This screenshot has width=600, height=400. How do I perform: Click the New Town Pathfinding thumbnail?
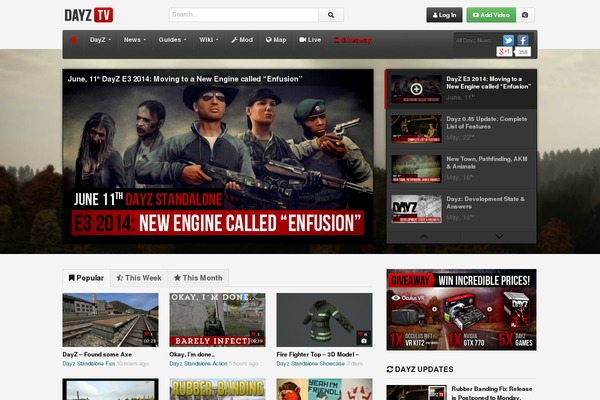(x=416, y=169)
